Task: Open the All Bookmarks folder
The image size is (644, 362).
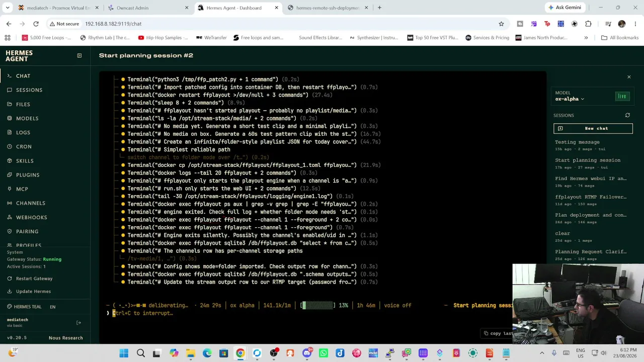Action: (620, 38)
